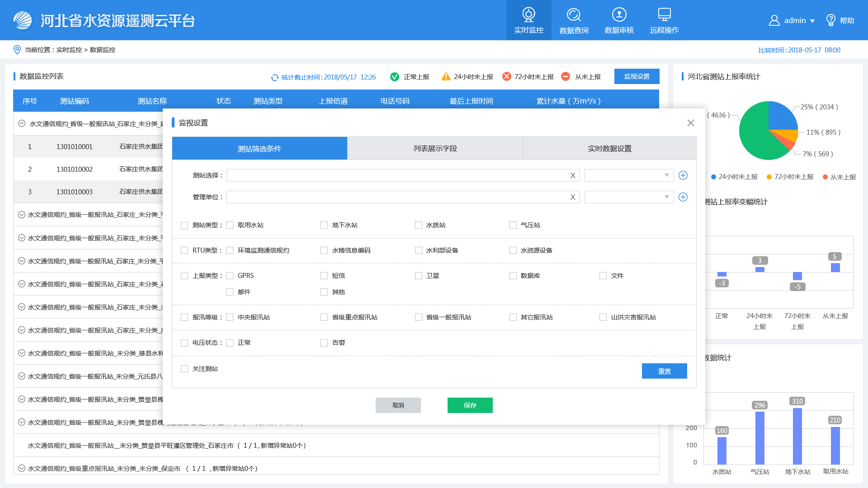Viewport: 868px width, 488px height.
Task: Switch to the 实时数据设置 tab
Action: click(x=609, y=148)
